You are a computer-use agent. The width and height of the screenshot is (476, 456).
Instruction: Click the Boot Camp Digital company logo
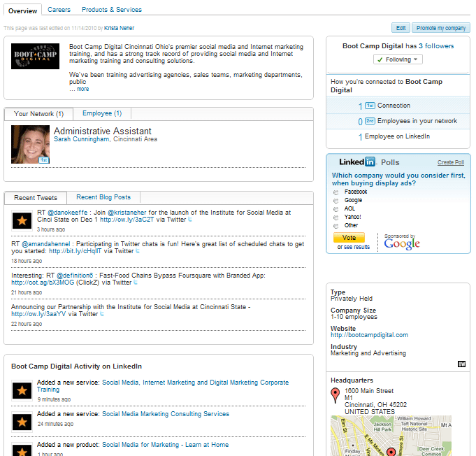[x=36, y=56]
